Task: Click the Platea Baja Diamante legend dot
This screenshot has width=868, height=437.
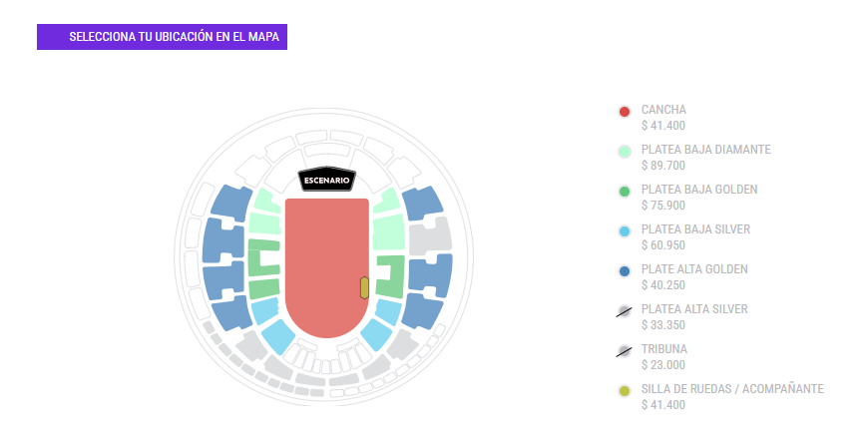Action: pos(625,152)
